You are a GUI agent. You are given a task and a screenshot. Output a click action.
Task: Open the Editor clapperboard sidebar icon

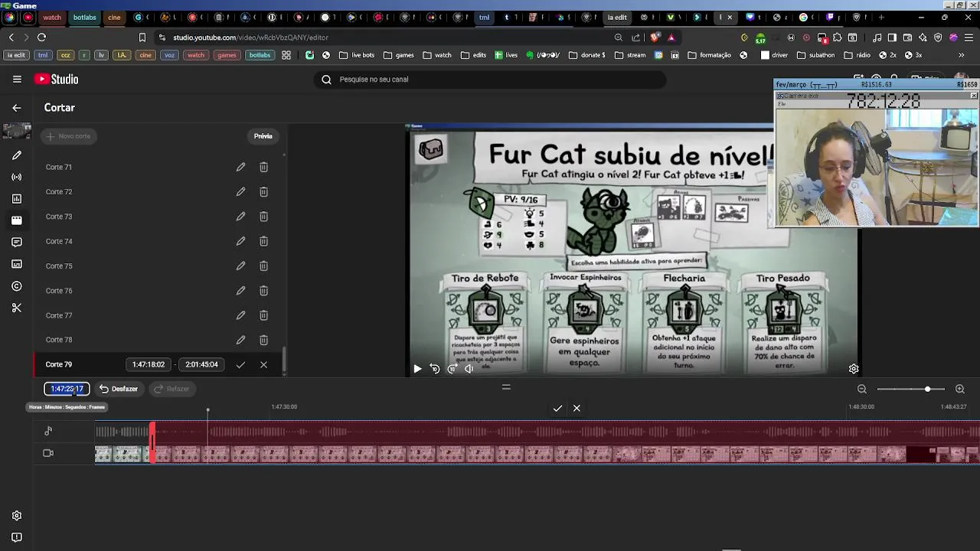tap(17, 220)
